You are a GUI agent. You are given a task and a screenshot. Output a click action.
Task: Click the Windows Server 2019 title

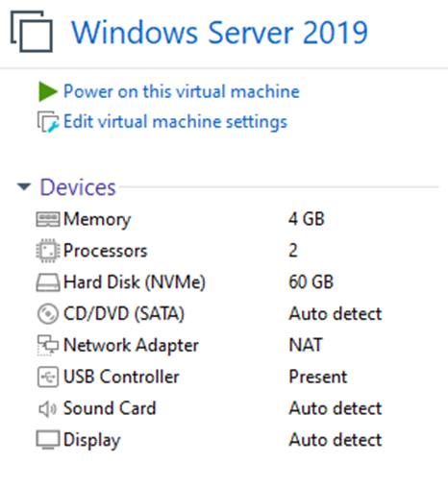click(x=220, y=32)
